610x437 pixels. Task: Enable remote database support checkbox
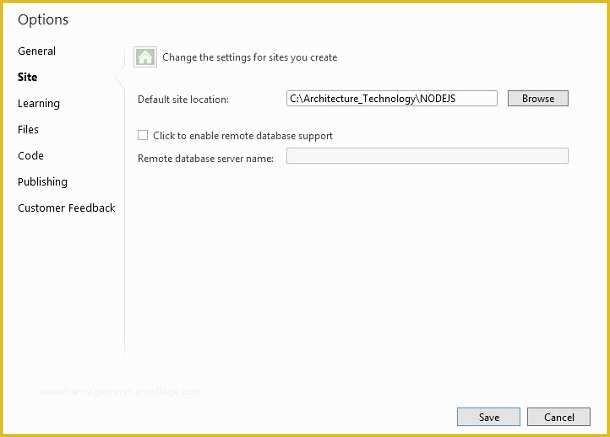pyautogui.click(x=143, y=135)
